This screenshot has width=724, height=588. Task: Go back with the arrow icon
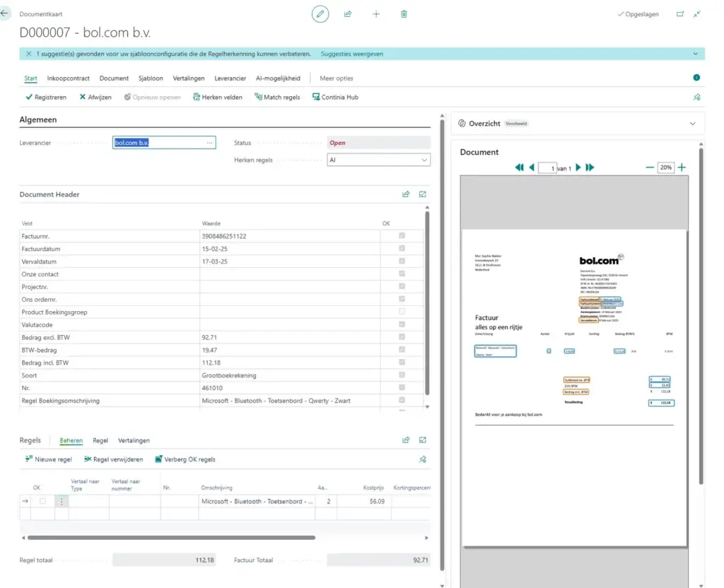click(5, 13)
